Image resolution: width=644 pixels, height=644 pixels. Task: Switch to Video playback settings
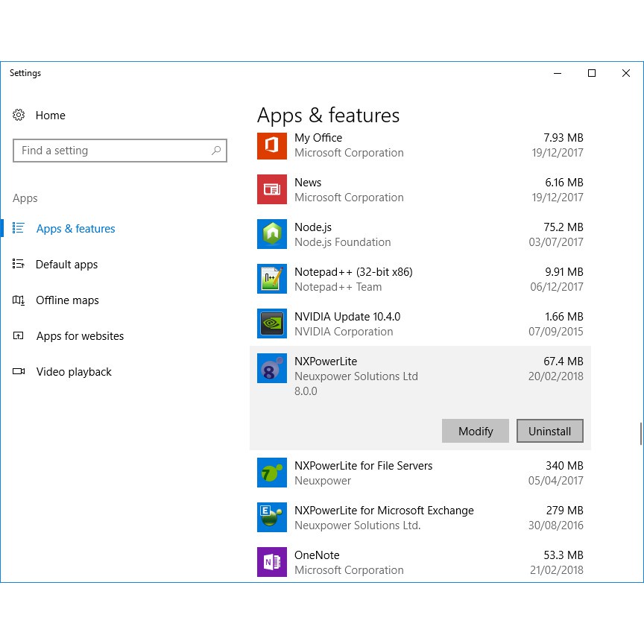click(x=74, y=372)
